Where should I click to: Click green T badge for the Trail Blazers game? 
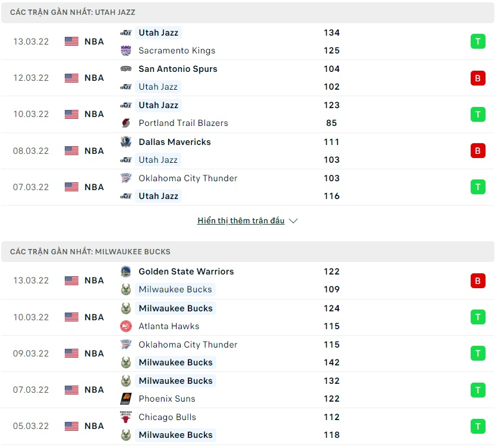(478, 114)
